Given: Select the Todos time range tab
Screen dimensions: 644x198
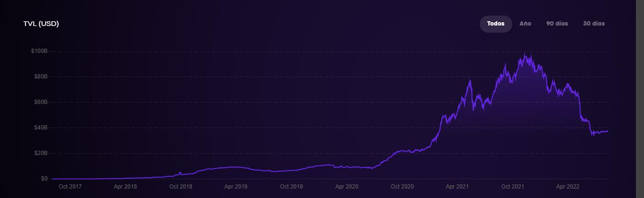Looking at the screenshot, I should [x=496, y=24].
